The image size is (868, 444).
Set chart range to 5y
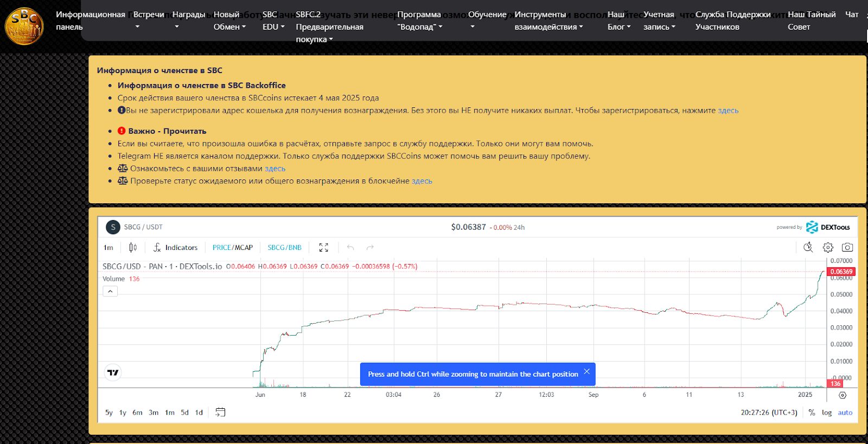click(109, 412)
